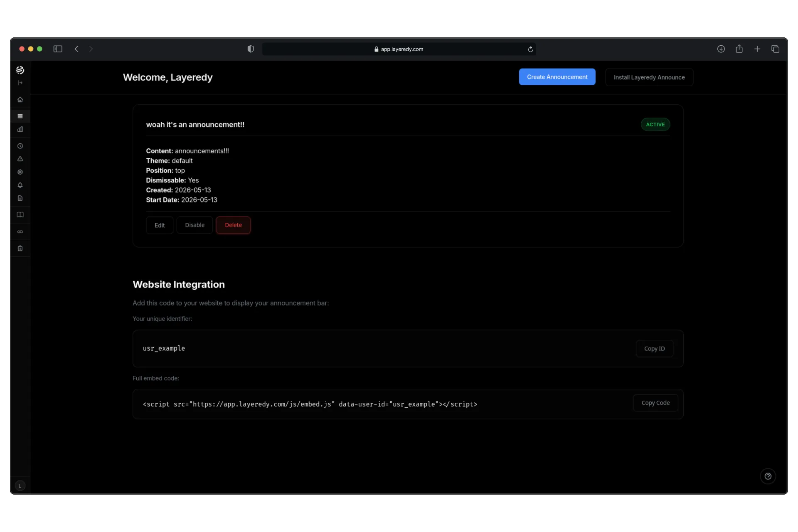Image resolution: width=798 pixels, height=532 pixels.
Task: Click the 'Full embed code:' label
Action: (156, 378)
